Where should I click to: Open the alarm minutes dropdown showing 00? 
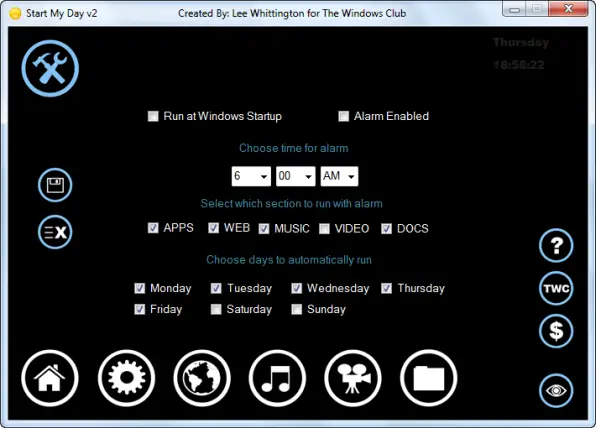tap(295, 176)
